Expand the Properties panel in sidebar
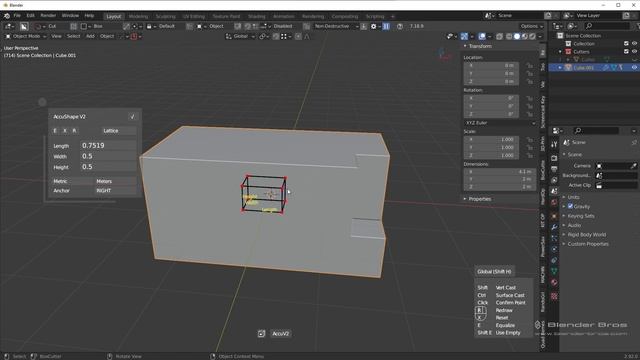Screen dimensions: 640x360 point(465,199)
